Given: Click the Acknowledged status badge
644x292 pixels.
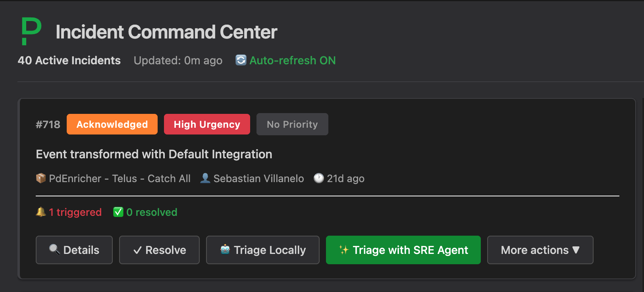Looking at the screenshot, I should pos(112,124).
